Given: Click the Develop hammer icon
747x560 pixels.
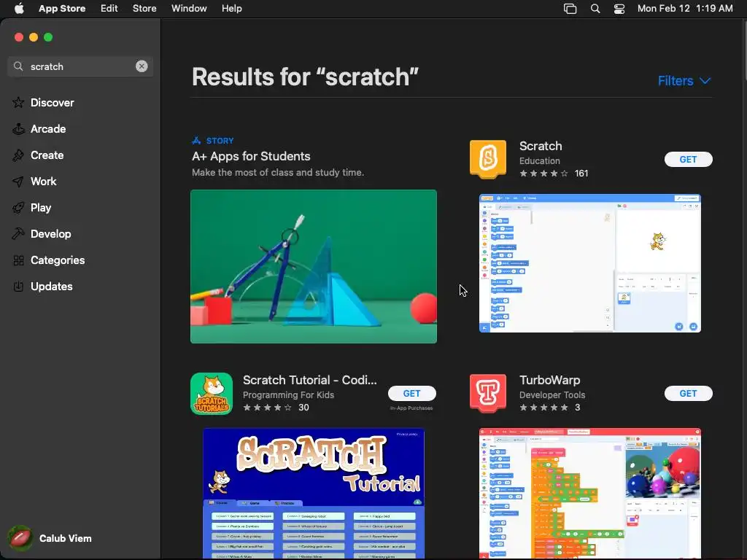Looking at the screenshot, I should pyautogui.click(x=18, y=234).
